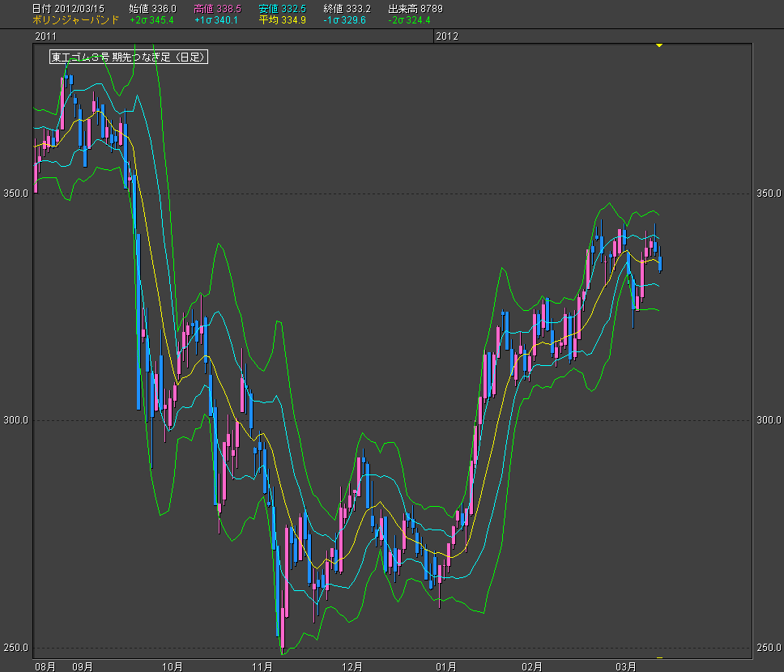The image size is (784, 672).
Task: Click the 日付 2012/03/15 date field
Action: coord(68,8)
